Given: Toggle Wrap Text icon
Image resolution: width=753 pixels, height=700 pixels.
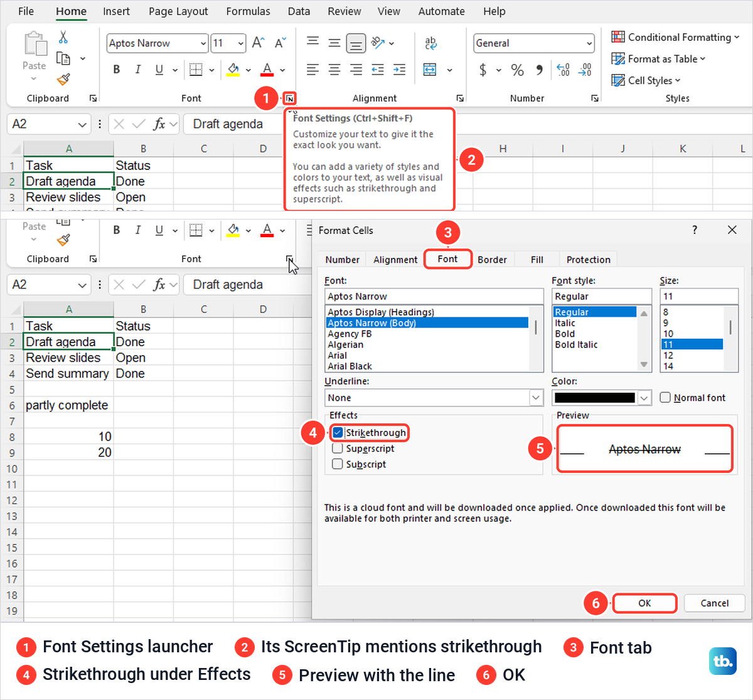Looking at the screenshot, I should [x=430, y=43].
